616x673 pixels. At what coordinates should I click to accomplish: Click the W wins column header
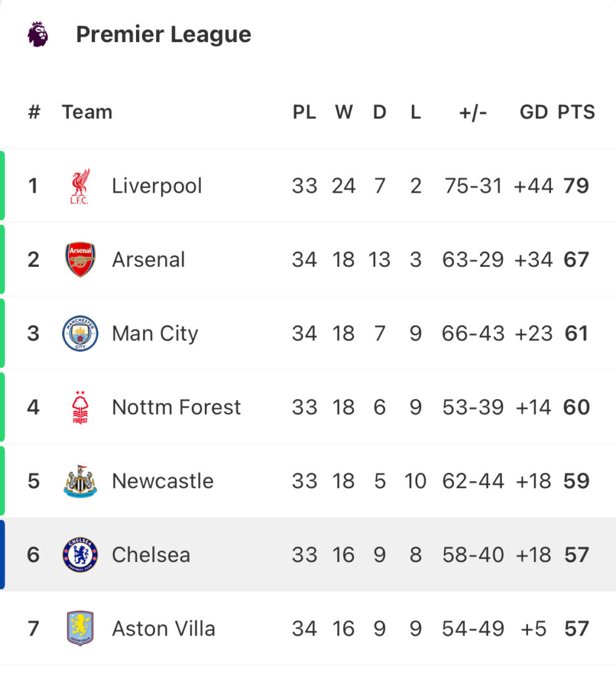(343, 112)
